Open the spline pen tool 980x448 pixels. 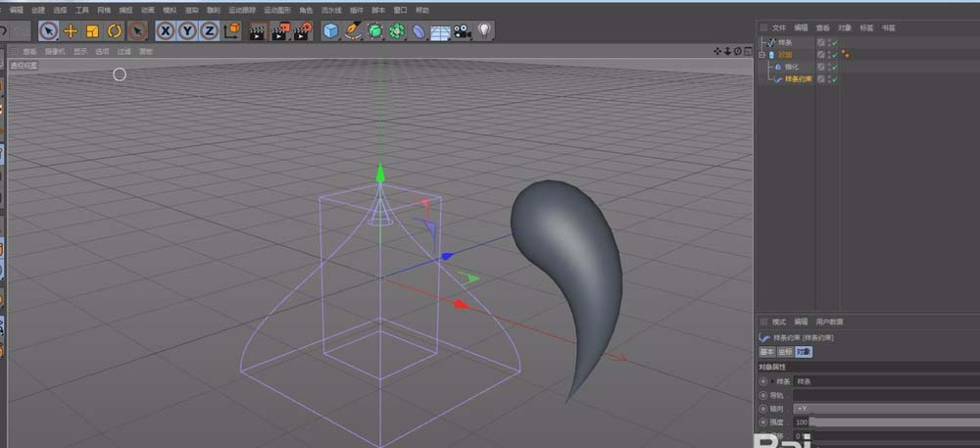tap(353, 31)
